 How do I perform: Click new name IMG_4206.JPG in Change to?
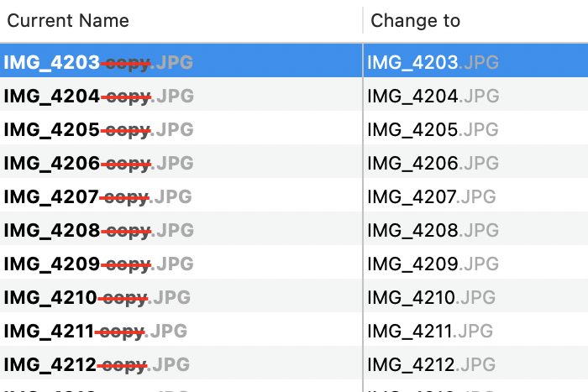pyautogui.click(x=433, y=164)
